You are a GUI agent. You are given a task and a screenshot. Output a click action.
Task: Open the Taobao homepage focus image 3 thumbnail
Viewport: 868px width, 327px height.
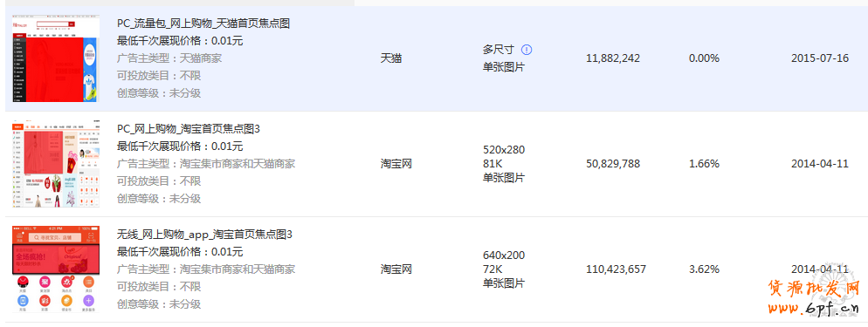[x=56, y=164]
